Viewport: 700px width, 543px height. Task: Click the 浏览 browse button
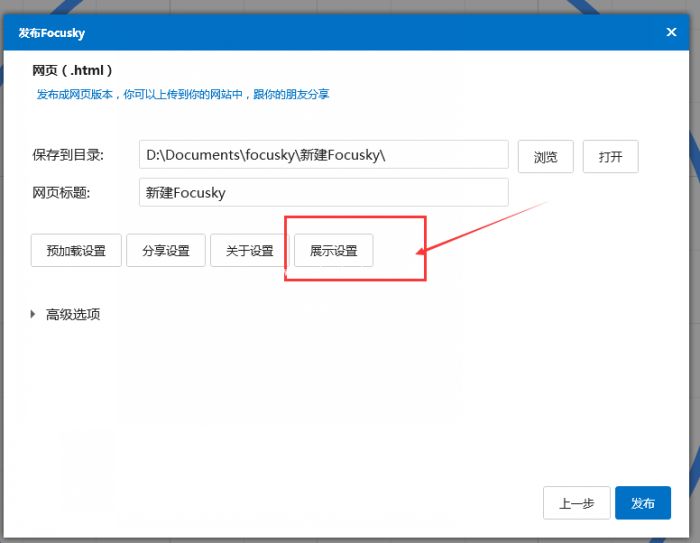pyautogui.click(x=546, y=156)
